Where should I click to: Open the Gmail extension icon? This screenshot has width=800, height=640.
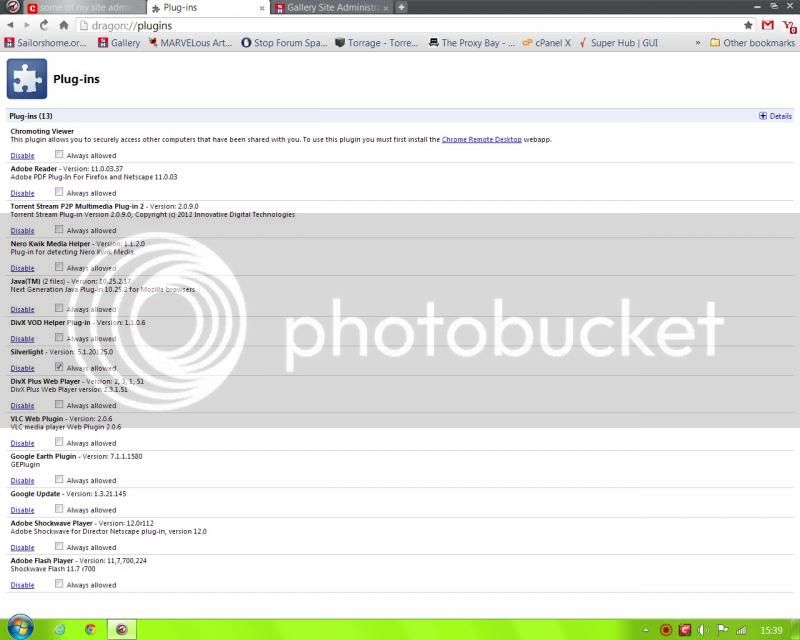(768, 25)
